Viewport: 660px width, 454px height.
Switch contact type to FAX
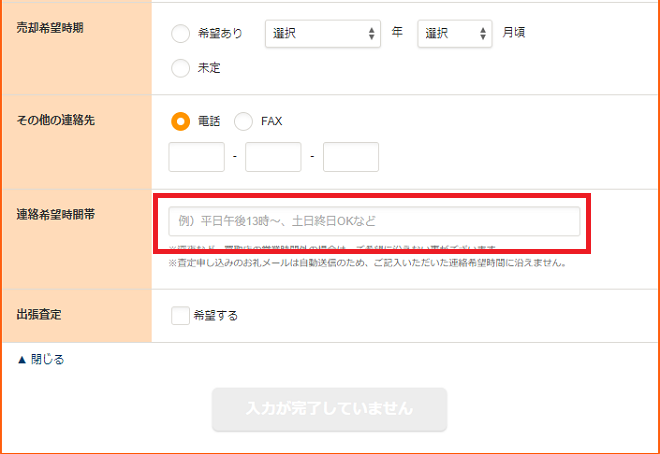[243, 121]
